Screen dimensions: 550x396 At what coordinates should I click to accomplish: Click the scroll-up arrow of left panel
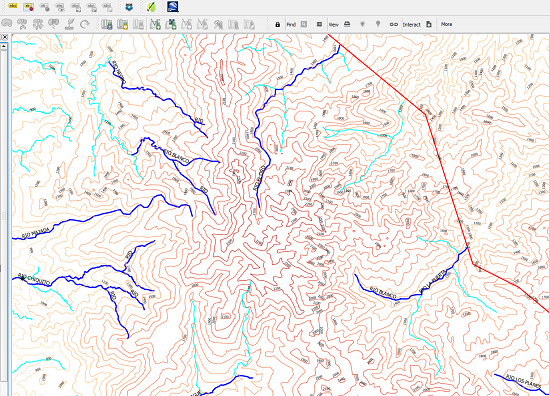(x=4, y=46)
